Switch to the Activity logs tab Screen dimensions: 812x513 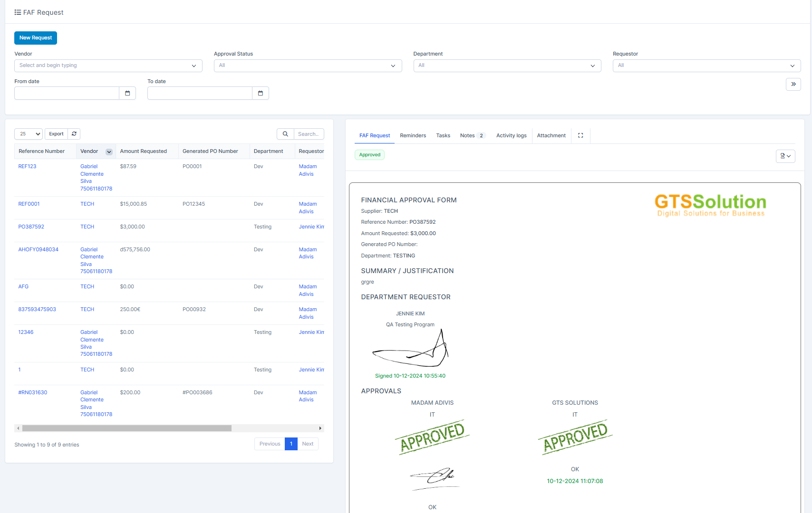pyautogui.click(x=511, y=135)
